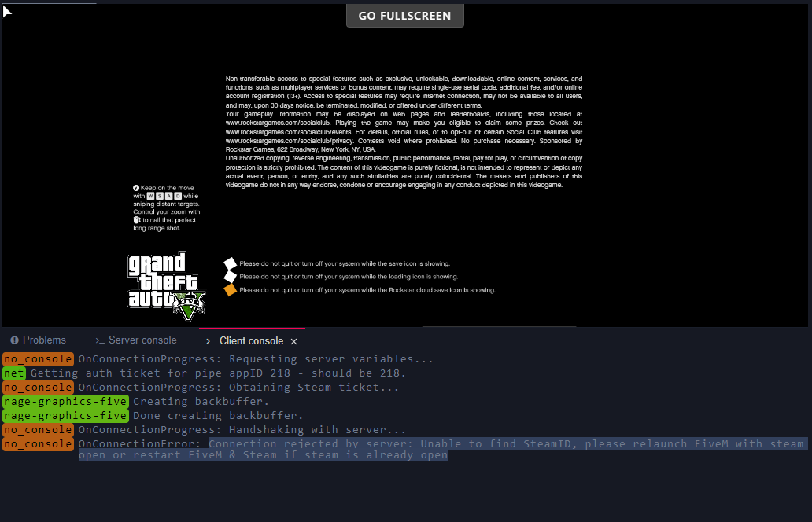
Task: Click the GO FULLSCREEN button
Action: tap(405, 16)
